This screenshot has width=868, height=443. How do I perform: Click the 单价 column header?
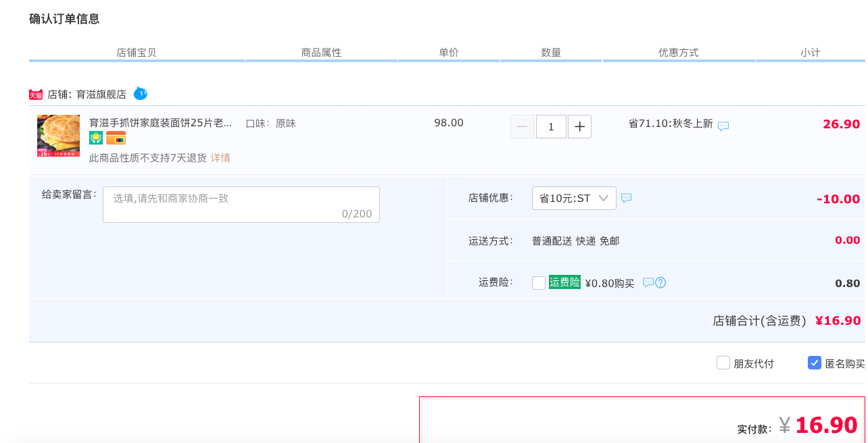click(x=449, y=52)
